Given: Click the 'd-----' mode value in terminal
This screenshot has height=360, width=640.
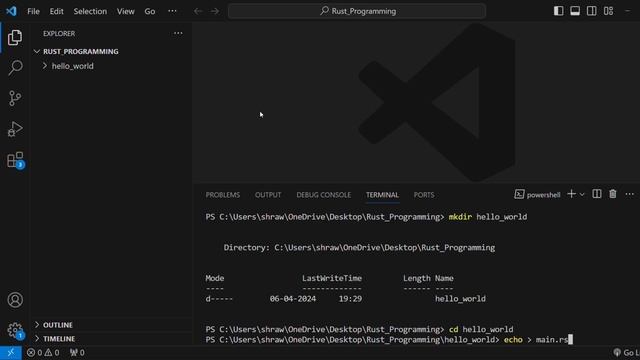Looking at the screenshot, I should tap(219, 299).
